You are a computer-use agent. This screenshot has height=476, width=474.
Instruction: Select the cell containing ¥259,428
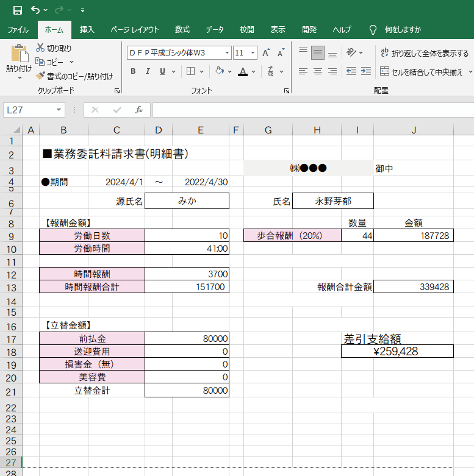tap(397, 351)
